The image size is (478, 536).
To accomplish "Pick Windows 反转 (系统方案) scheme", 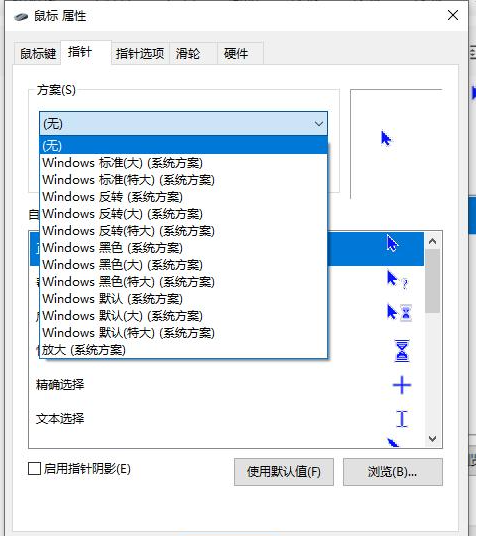I will point(183,197).
